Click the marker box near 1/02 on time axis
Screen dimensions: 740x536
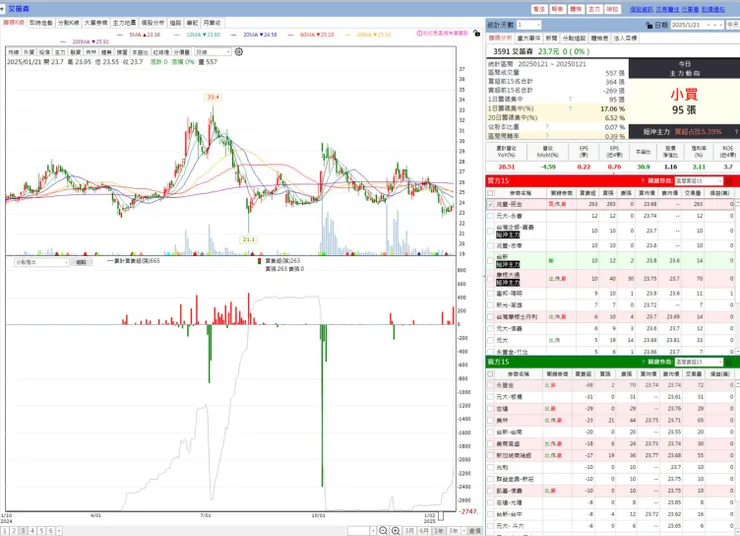click(x=440, y=516)
